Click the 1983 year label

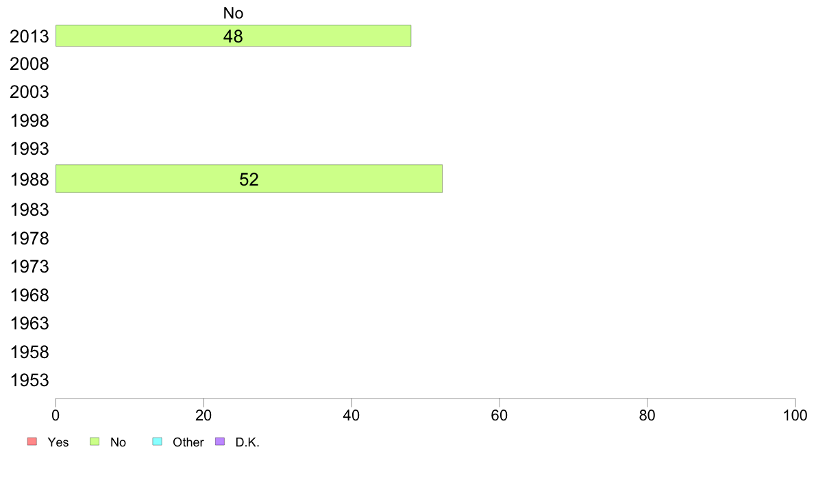point(29,210)
